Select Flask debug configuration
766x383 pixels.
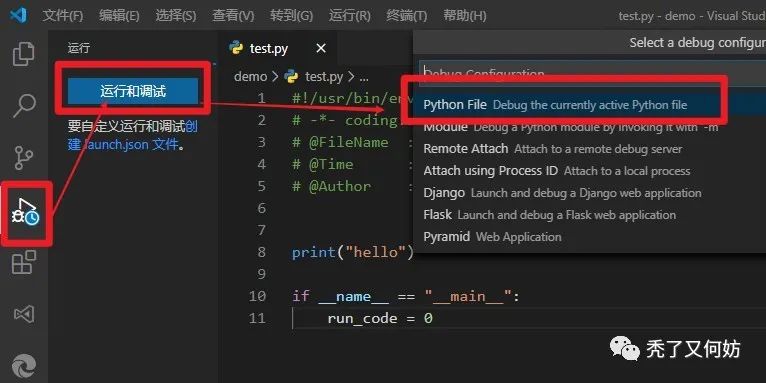(x=590, y=215)
